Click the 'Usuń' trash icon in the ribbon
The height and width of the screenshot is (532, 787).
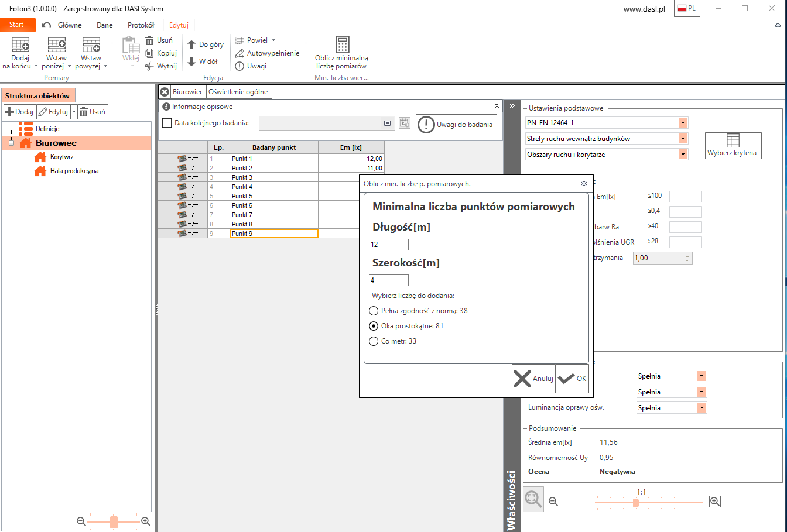point(150,40)
